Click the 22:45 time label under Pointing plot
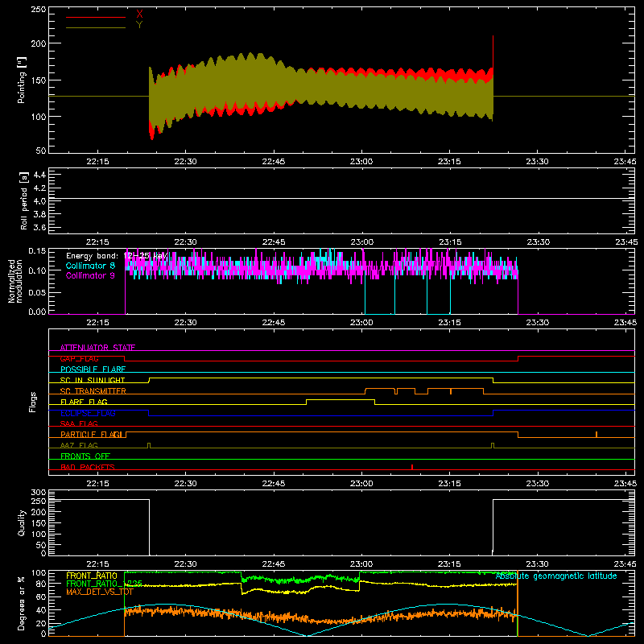Viewport: 644px width, 644px height. coord(274,162)
